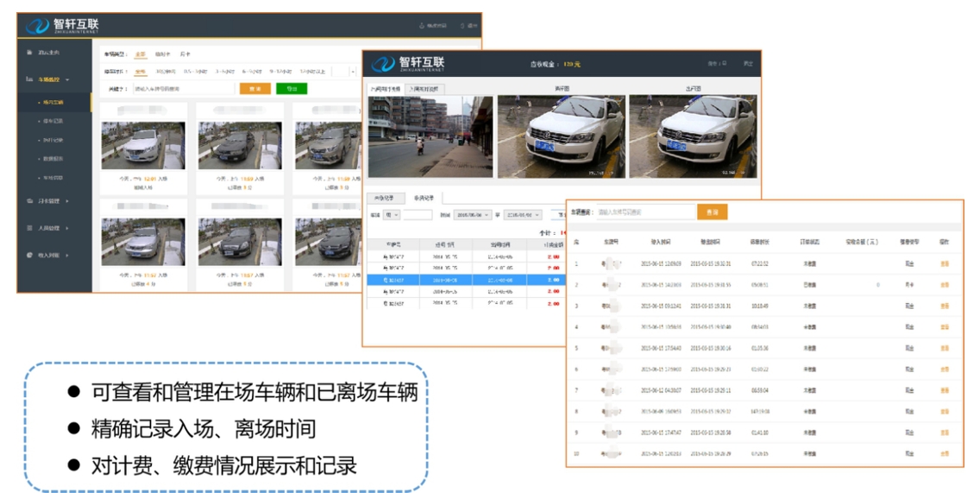Image resolution: width=980 pixels, height=493 pixels.
Task: Collapse the orange vehicle monitoring sidebar menu arrow
Action: pos(67,80)
